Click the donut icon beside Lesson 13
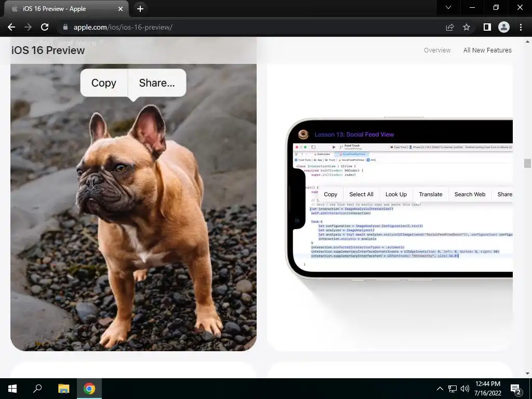 (x=303, y=135)
